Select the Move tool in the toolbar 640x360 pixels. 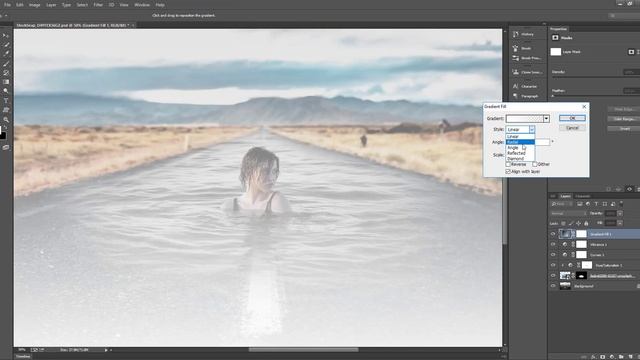coord(6,36)
